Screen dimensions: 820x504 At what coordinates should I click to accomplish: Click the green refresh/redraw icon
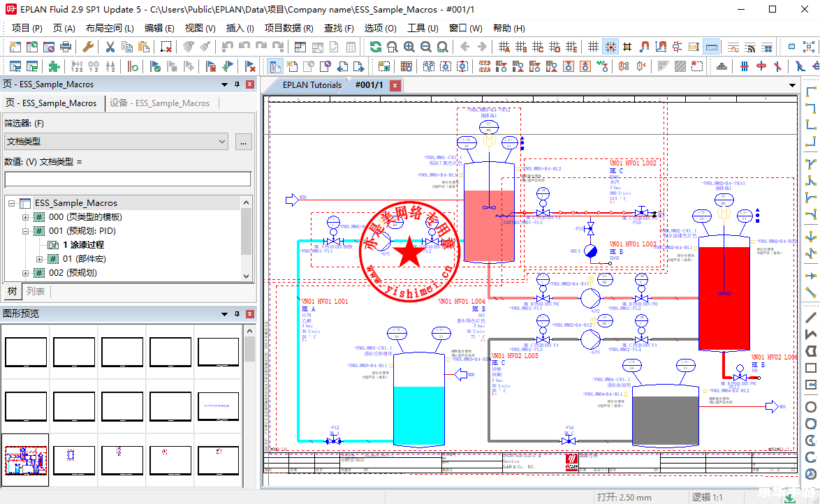376,47
